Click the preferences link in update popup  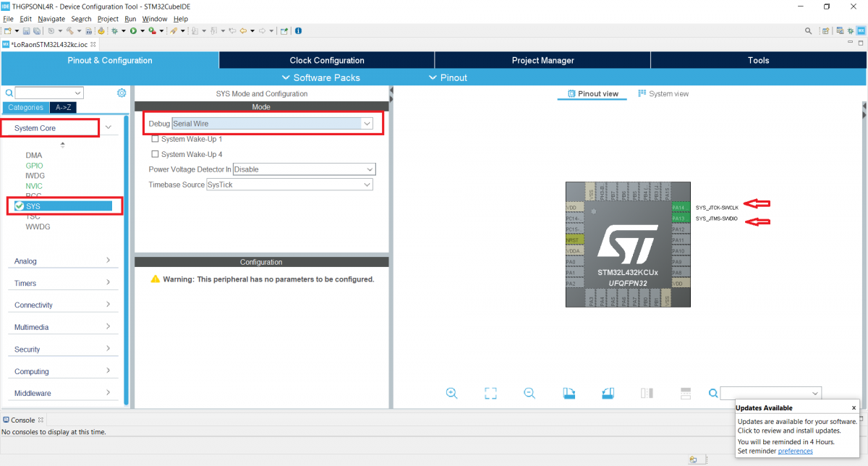795,451
